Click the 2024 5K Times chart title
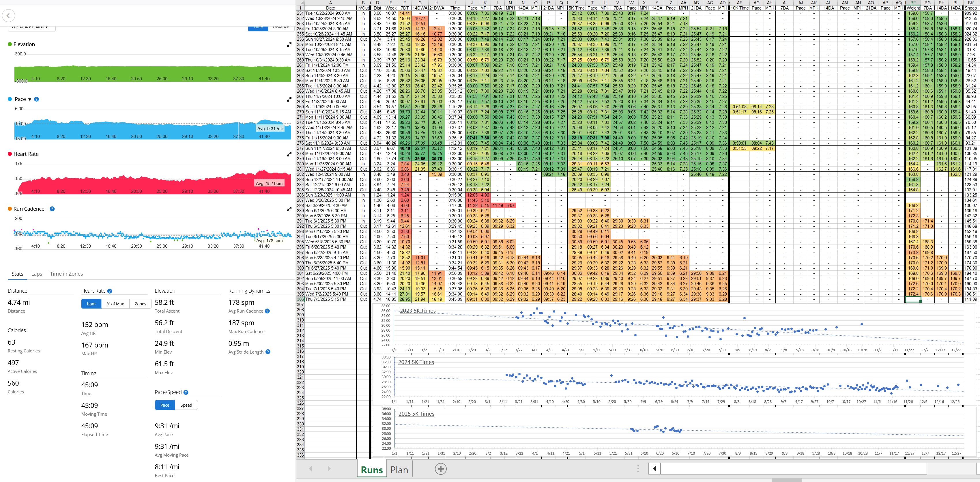The image size is (980, 482). [x=416, y=362]
